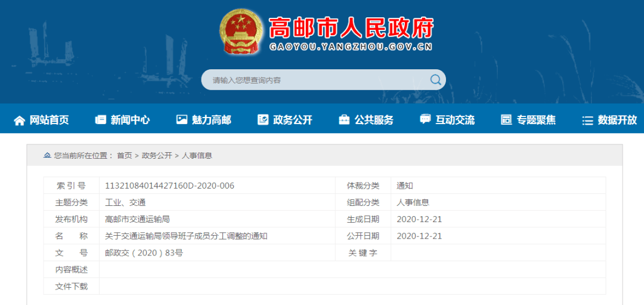The width and height of the screenshot is (644, 305).
Task: Click the 文号 label cell
Action: coord(72,253)
